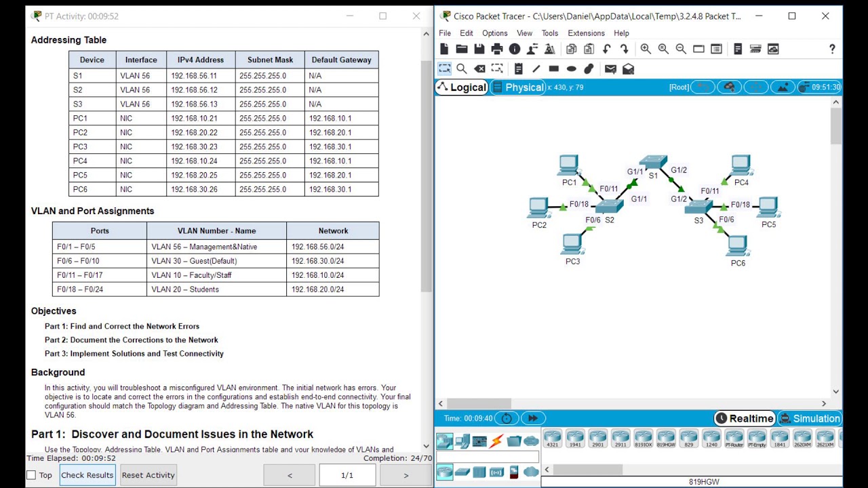The height and width of the screenshot is (488, 868).
Task: Choose the Select tool with dashed rectangle
Action: pos(444,68)
